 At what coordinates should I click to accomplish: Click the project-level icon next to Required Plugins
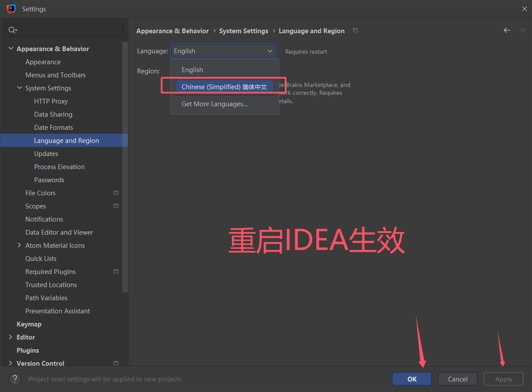pos(116,271)
